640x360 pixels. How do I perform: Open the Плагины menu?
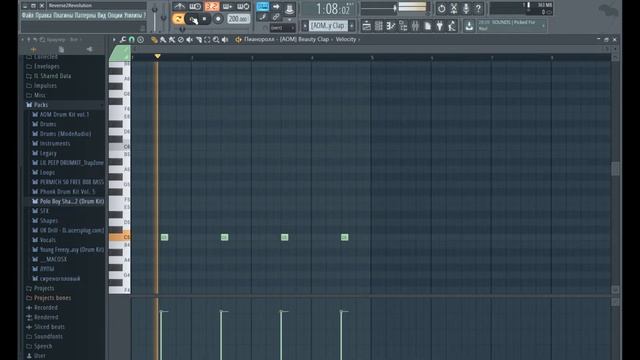[63, 16]
